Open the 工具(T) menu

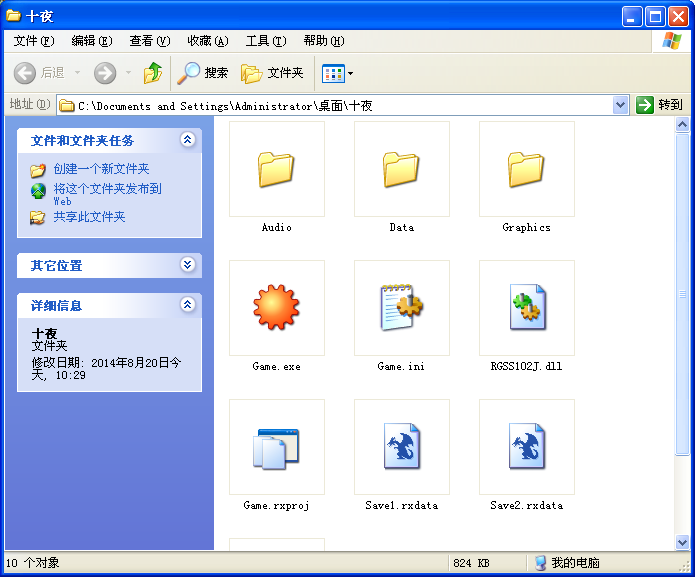click(266, 41)
